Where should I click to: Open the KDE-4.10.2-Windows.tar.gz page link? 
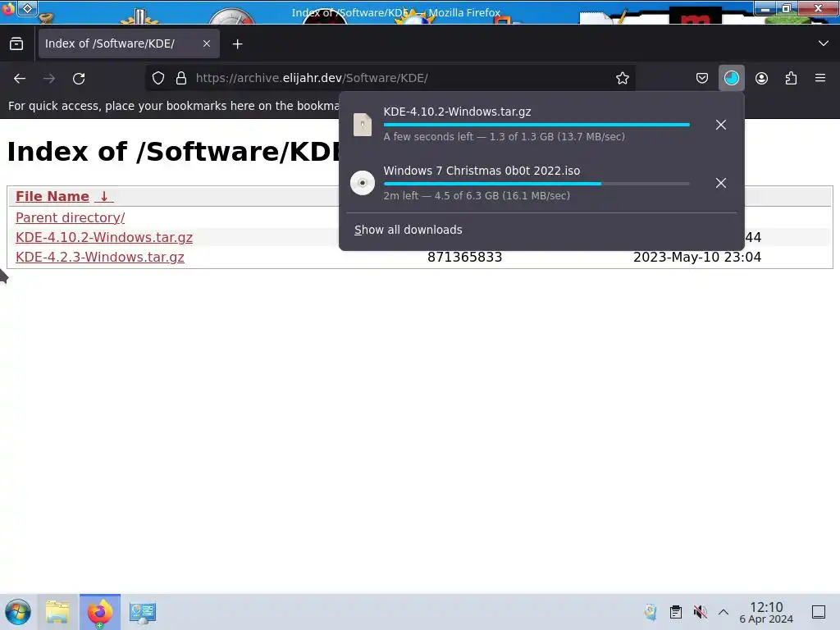104,237
